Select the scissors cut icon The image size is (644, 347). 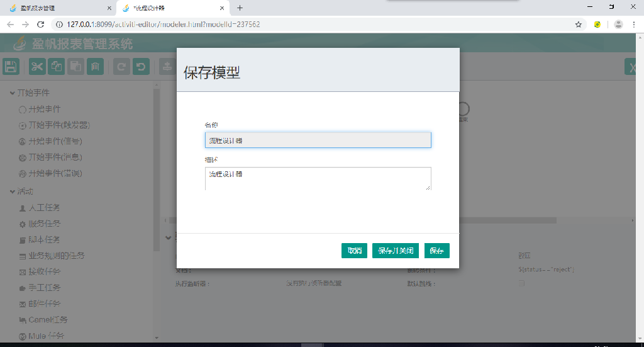(37, 67)
